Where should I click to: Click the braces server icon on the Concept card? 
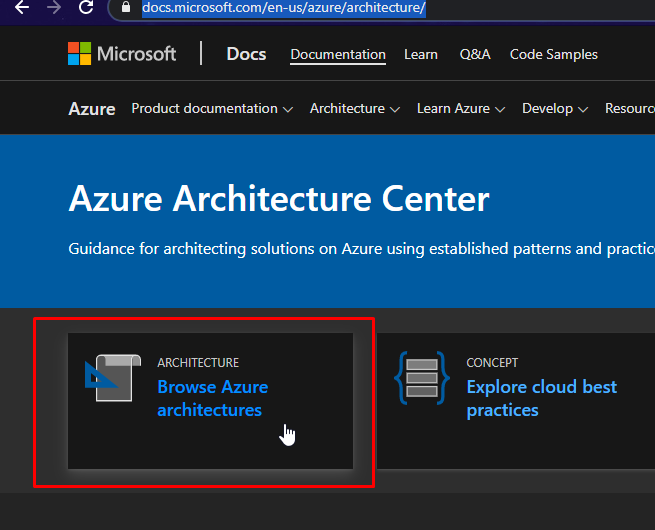coord(421,378)
